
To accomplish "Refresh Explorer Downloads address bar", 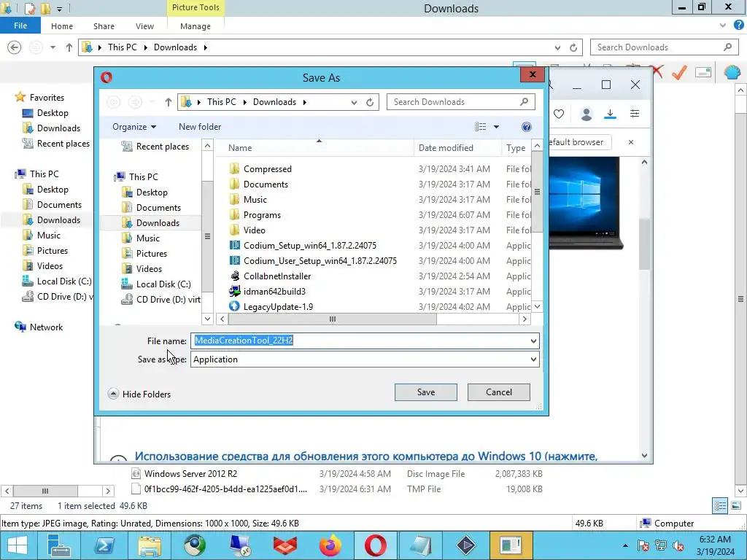I will [x=573, y=47].
